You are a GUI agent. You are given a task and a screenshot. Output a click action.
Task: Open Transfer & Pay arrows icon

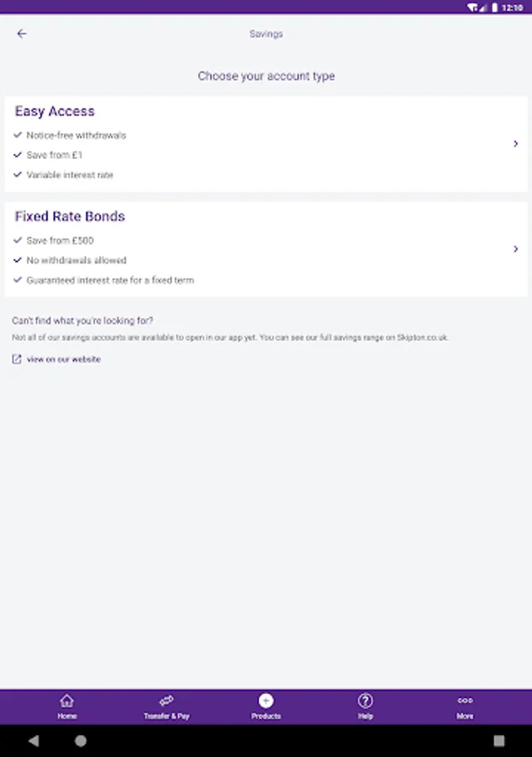tap(166, 701)
